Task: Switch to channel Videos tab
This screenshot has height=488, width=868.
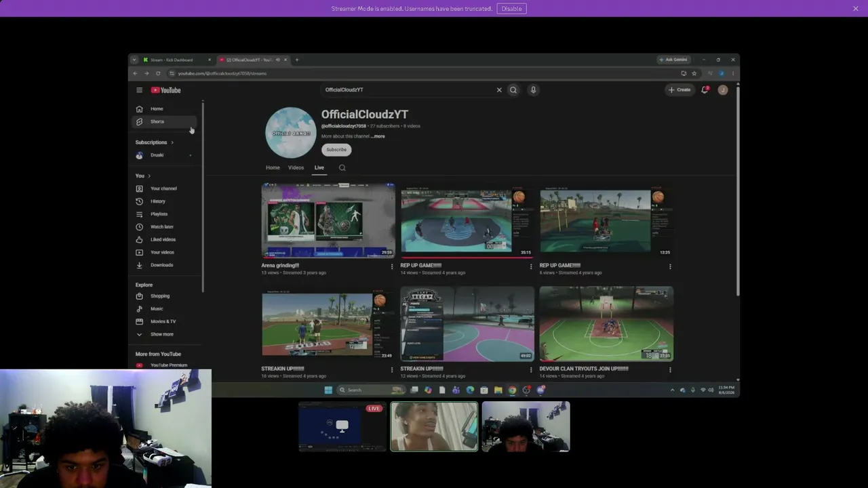Action: point(296,167)
